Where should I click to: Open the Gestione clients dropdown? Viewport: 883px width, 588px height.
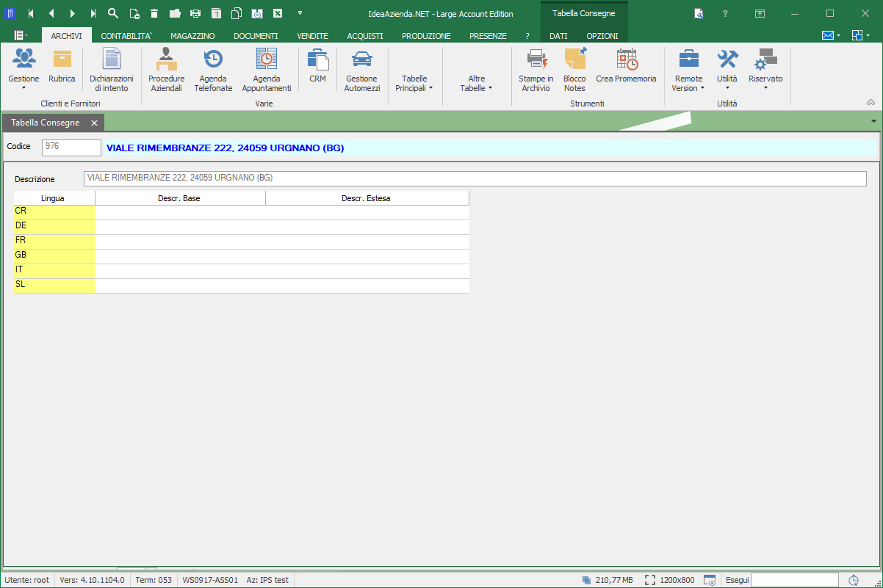24,70
